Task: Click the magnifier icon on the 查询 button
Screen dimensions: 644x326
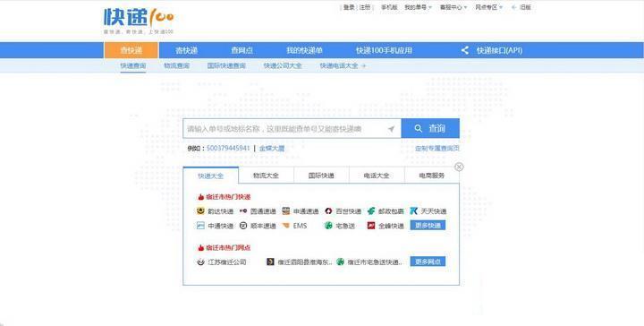Action: (x=418, y=128)
